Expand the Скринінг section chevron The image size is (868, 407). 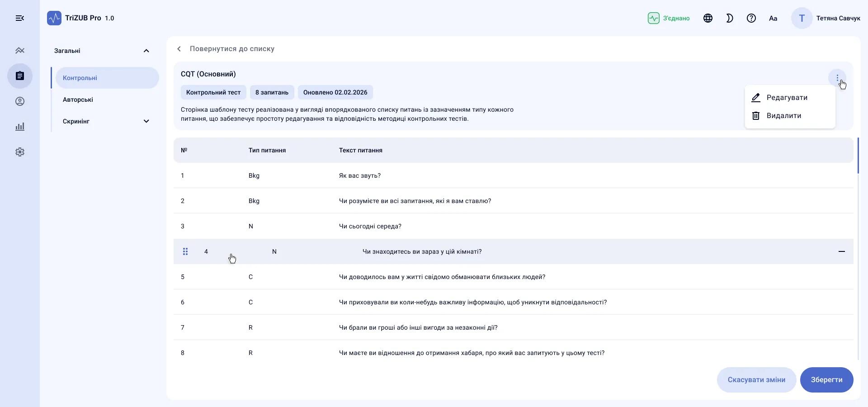pyautogui.click(x=146, y=121)
